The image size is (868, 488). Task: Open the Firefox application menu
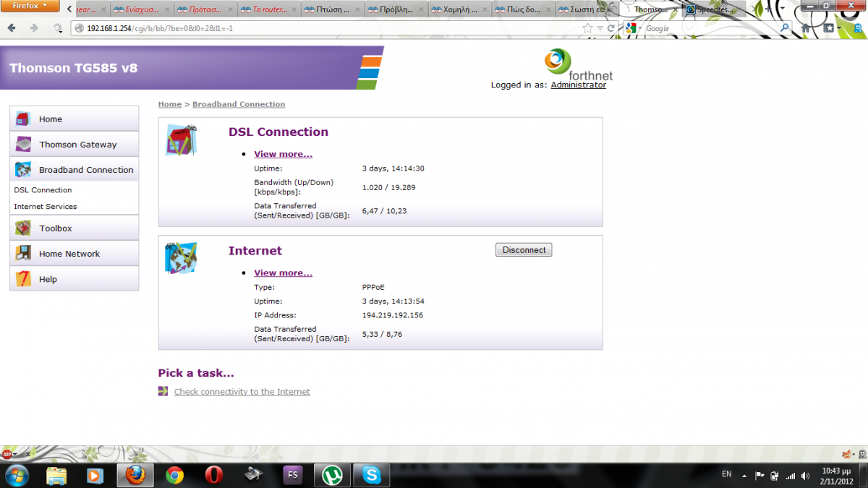30,6
